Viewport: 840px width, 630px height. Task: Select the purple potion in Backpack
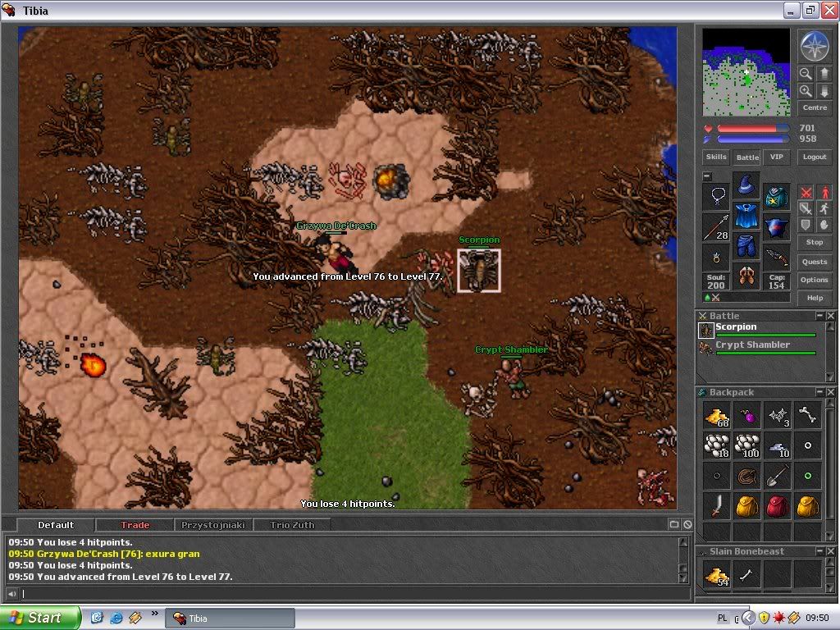point(747,416)
